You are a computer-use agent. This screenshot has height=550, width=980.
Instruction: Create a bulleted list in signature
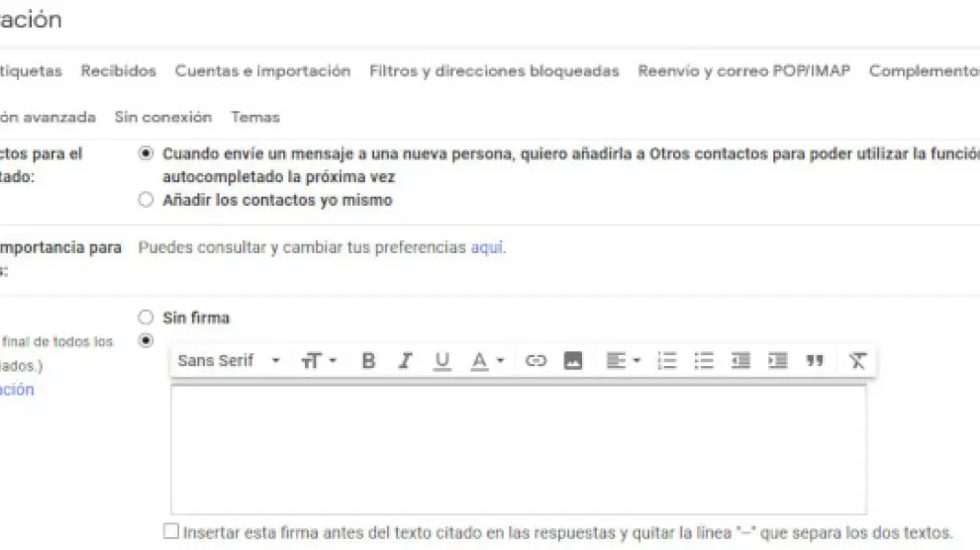point(704,361)
